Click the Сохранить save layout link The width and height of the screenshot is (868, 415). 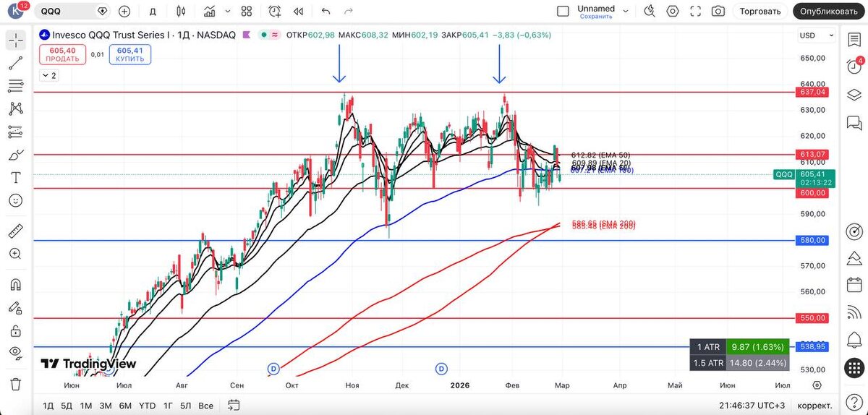(x=596, y=16)
